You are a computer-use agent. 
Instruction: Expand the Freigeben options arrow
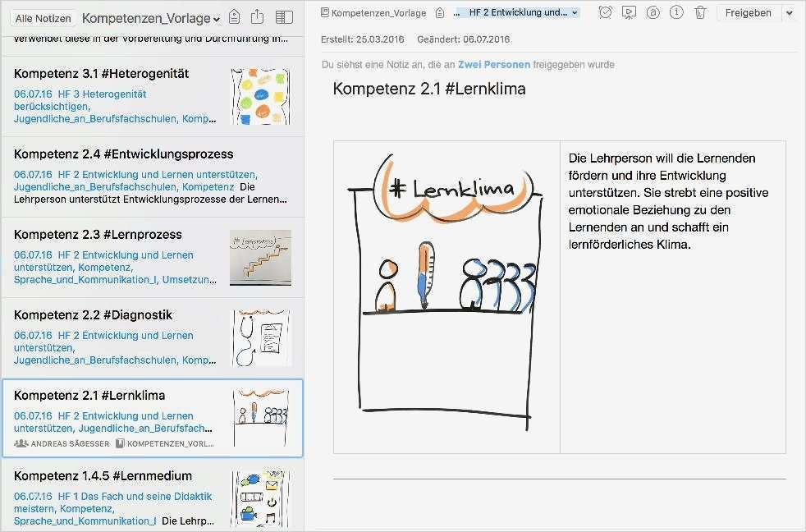coord(790,13)
